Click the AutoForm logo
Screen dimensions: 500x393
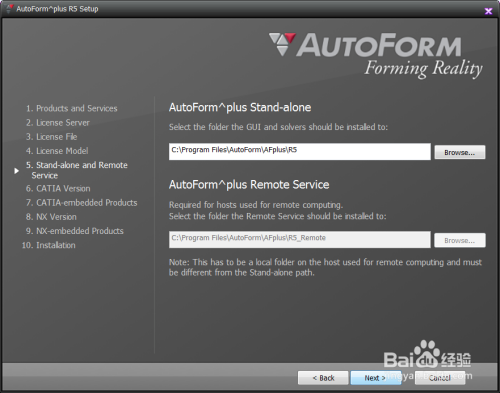tap(375, 55)
